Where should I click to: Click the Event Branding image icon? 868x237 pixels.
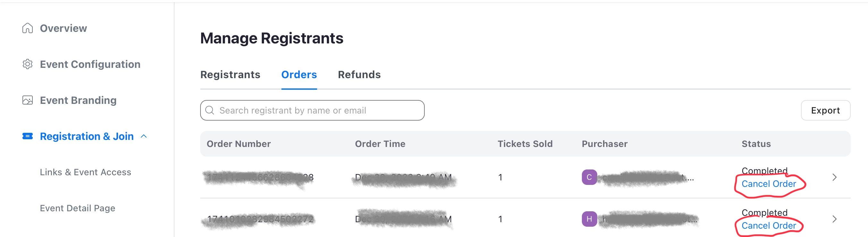click(x=27, y=100)
